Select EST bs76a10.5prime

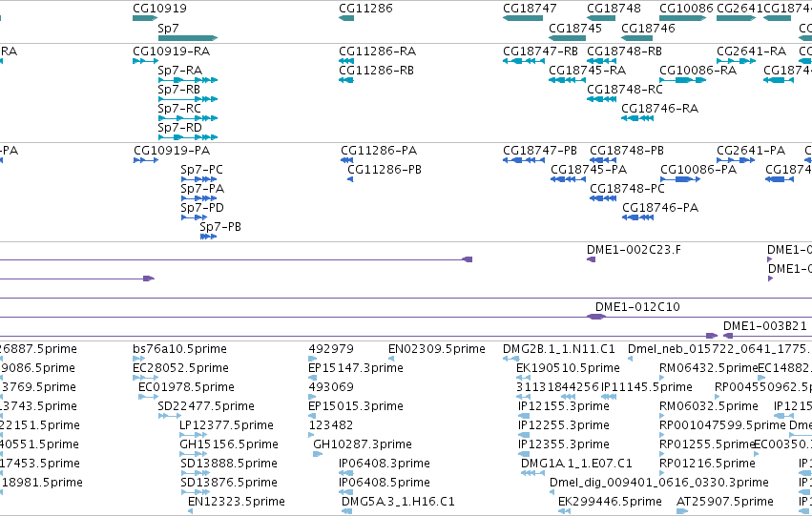[179, 349]
